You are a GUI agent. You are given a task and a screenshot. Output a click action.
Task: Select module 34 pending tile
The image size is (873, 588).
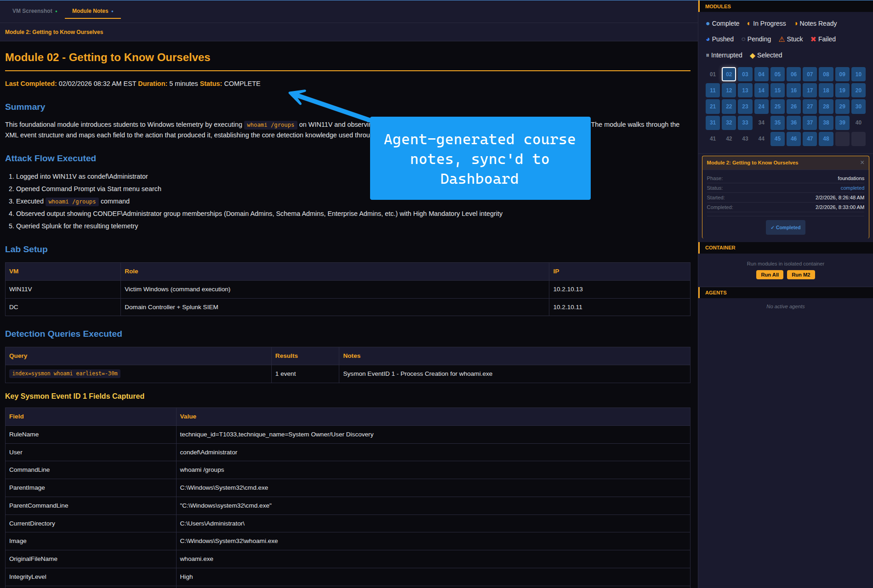click(761, 123)
